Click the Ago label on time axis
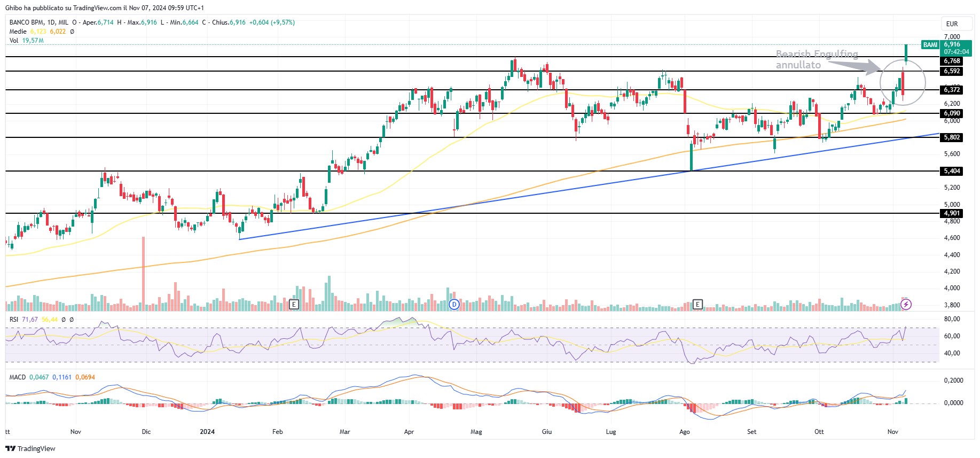Image resolution: width=980 pixels, height=458 pixels. click(685, 432)
